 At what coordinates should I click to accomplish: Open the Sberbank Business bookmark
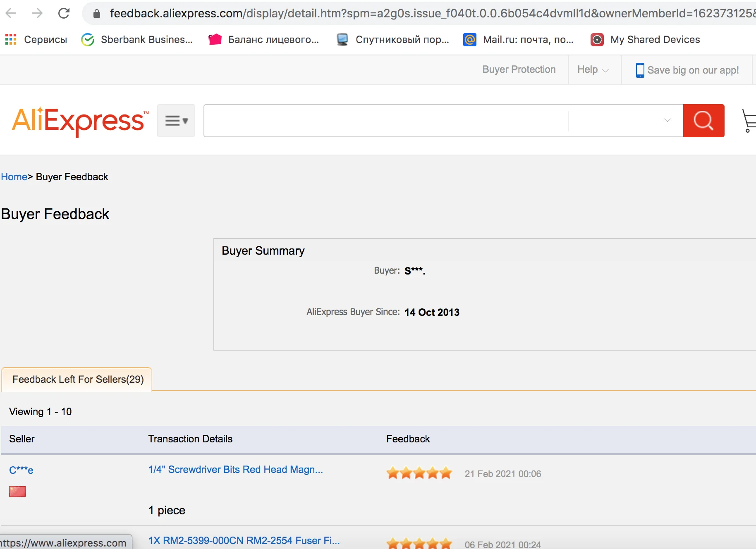[x=137, y=40]
